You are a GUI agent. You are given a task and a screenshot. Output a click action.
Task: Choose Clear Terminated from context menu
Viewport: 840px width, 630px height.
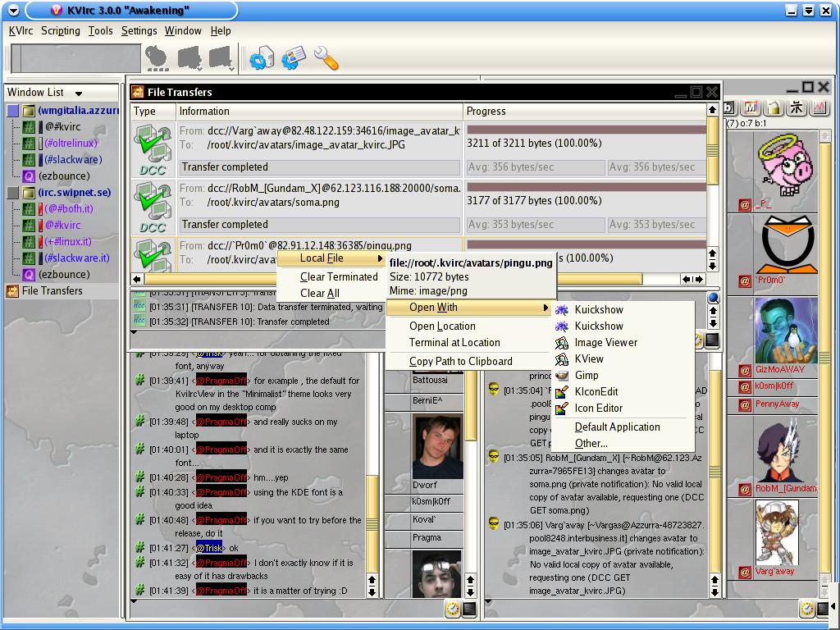tap(338, 276)
